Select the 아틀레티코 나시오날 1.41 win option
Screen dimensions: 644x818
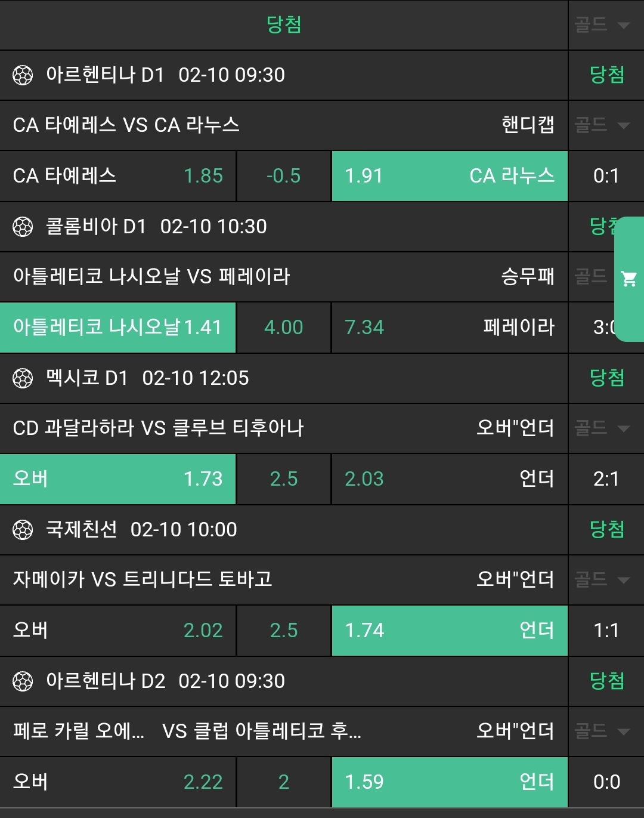point(118,328)
